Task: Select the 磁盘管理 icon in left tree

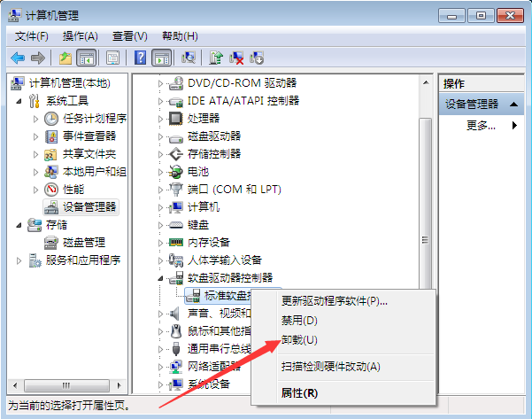Action: click(50, 243)
